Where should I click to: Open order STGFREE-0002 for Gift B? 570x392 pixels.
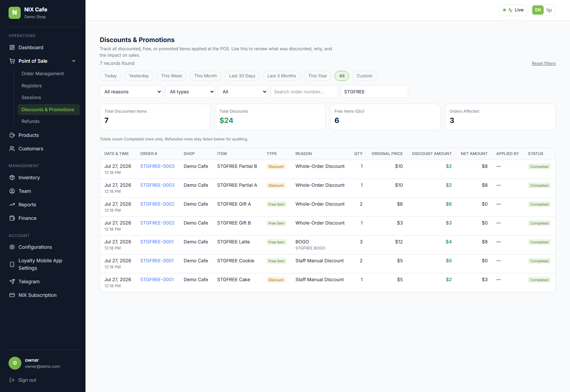pos(157,223)
